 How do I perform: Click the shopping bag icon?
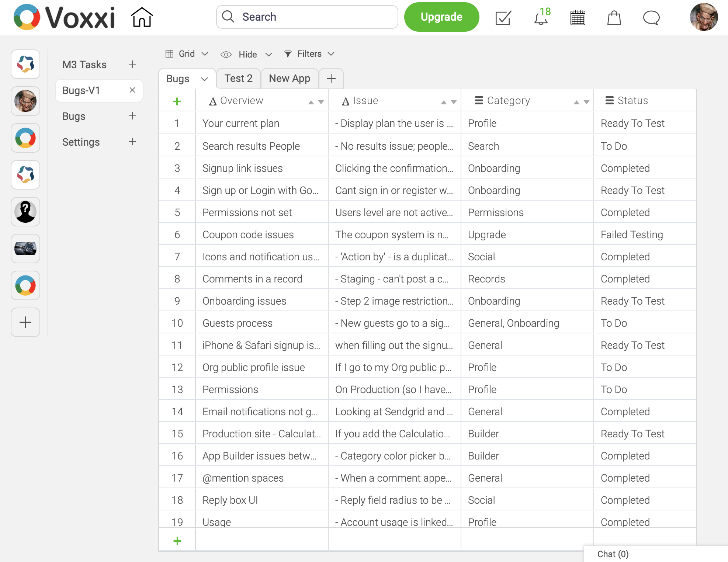[x=614, y=18]
